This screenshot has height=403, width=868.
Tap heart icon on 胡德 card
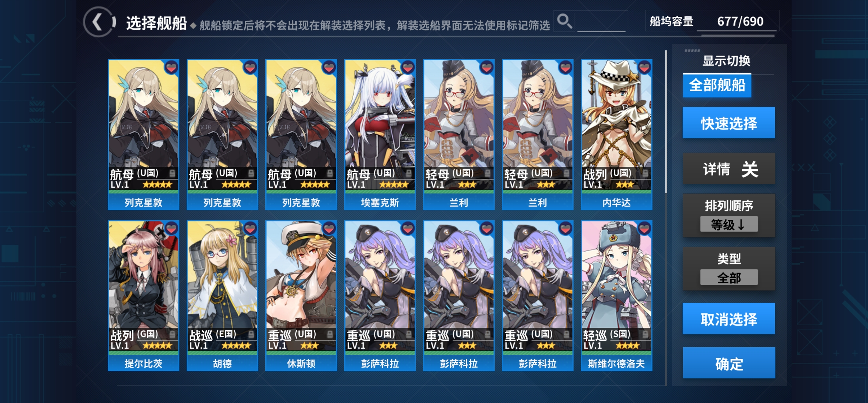(x=250, y=229)
